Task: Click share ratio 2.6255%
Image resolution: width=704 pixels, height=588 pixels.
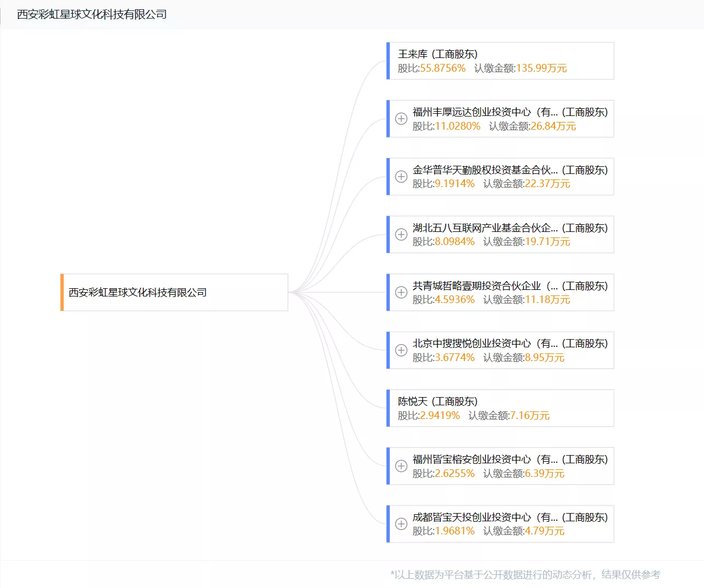Action: point(455,474)
